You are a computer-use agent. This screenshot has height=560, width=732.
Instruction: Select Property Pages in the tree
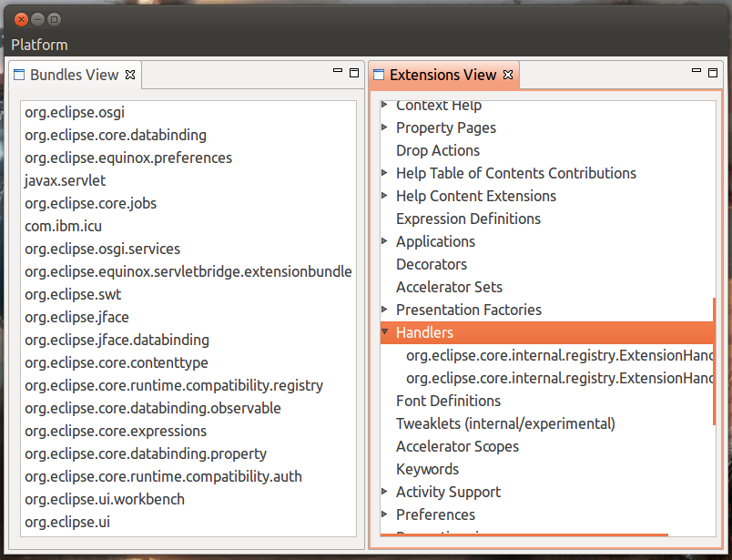coord(446,128)
